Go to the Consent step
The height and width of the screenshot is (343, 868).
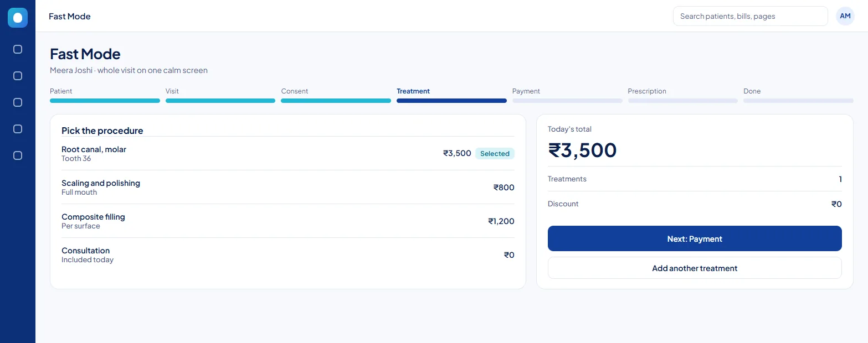tap(336, 95)
